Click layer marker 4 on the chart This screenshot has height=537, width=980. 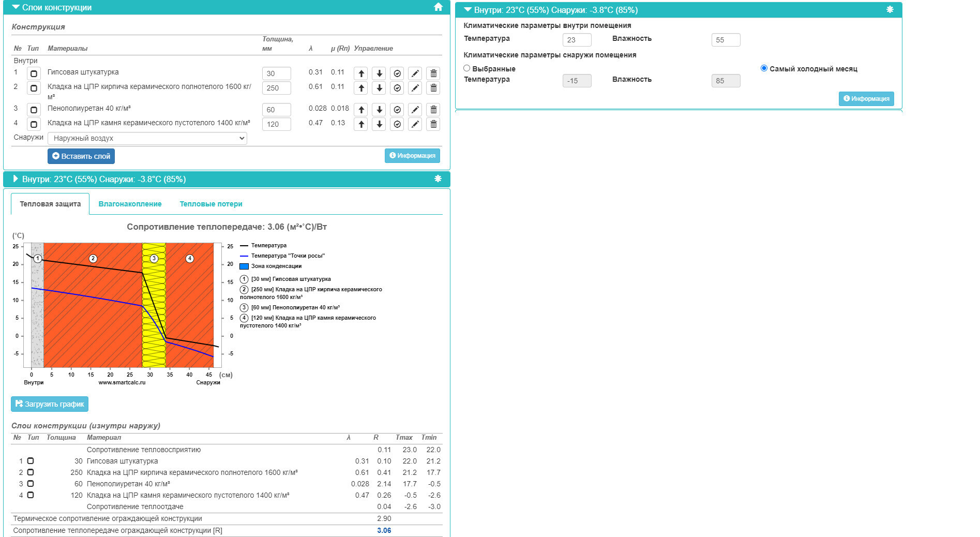(x=190, y=258)
